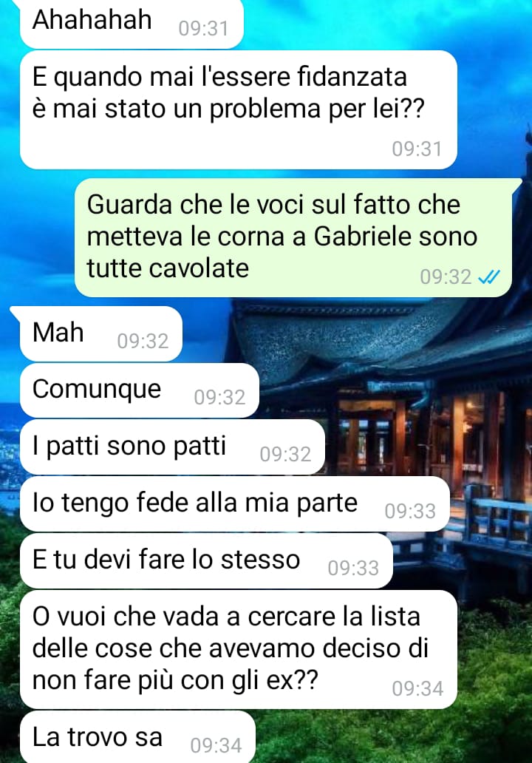This screenshot has width=532, height=763.
Task: Tap the 09:32 timestamp beside 'Comunque'
Action: coord(219,398)
